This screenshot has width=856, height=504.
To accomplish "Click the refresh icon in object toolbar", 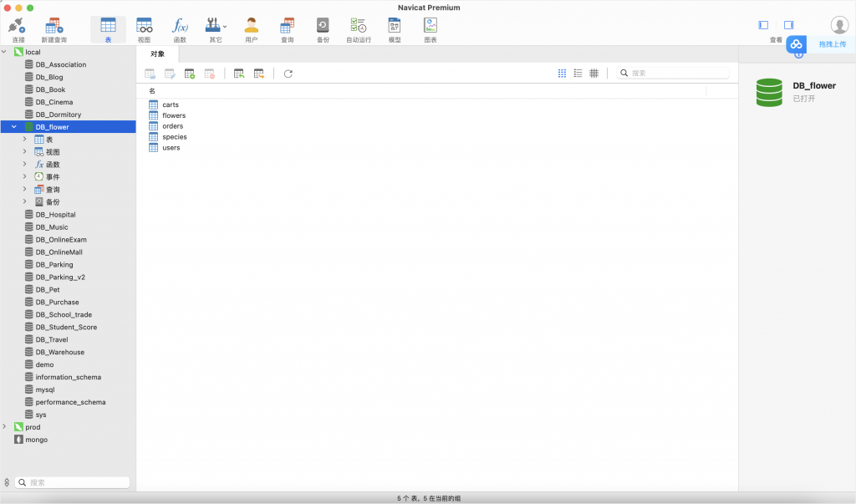I will coord(288,74).
